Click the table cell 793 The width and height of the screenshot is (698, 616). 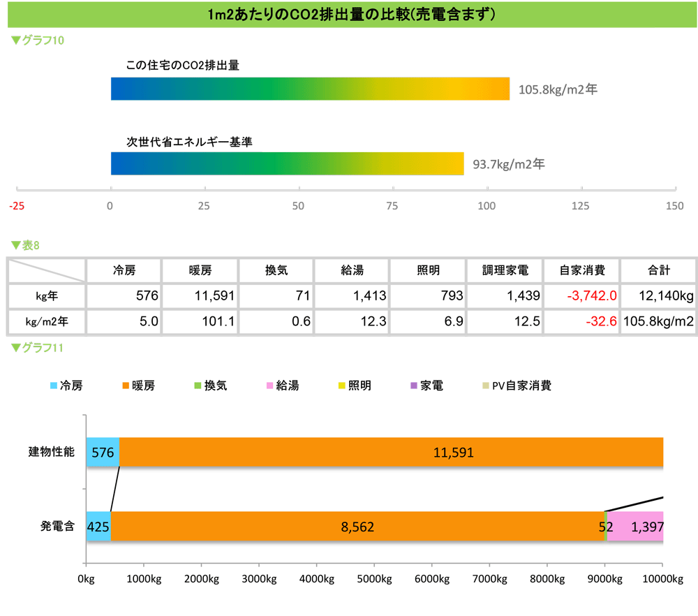429,296
